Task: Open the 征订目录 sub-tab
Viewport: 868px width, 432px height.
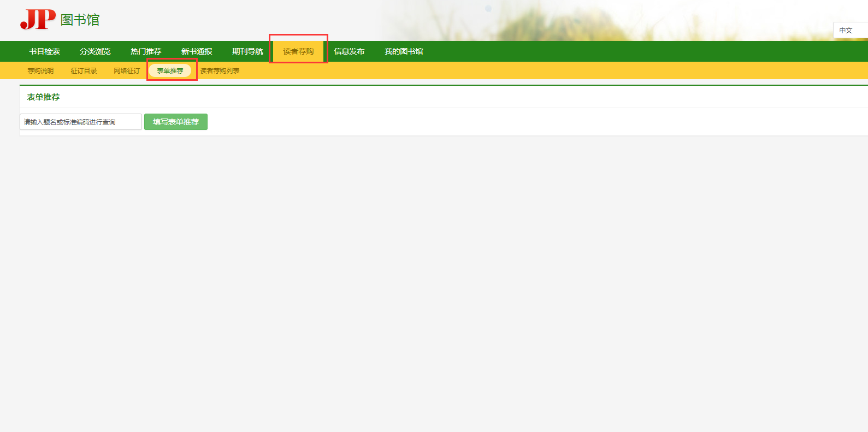Action: (84, 71)
